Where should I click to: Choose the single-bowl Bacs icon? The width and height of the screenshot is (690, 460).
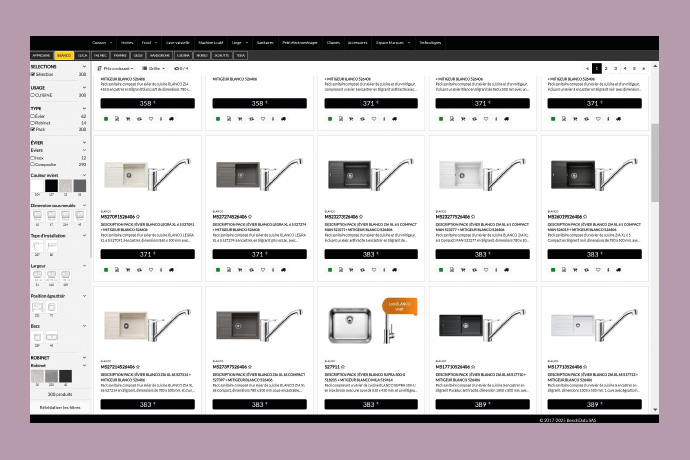(37, 337)
